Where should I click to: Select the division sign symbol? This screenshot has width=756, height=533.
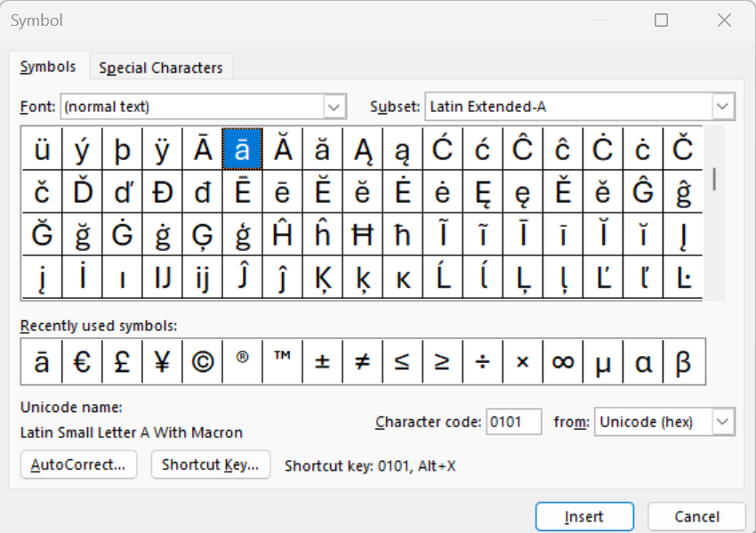(482, 362)
